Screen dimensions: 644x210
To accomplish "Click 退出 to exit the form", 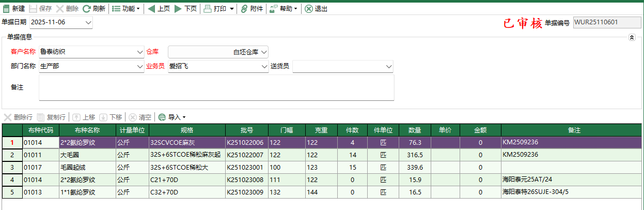I will [316, 9].
